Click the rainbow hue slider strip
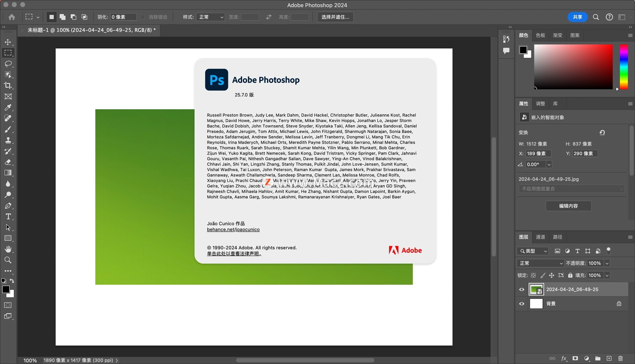 (x=623, y=67)
